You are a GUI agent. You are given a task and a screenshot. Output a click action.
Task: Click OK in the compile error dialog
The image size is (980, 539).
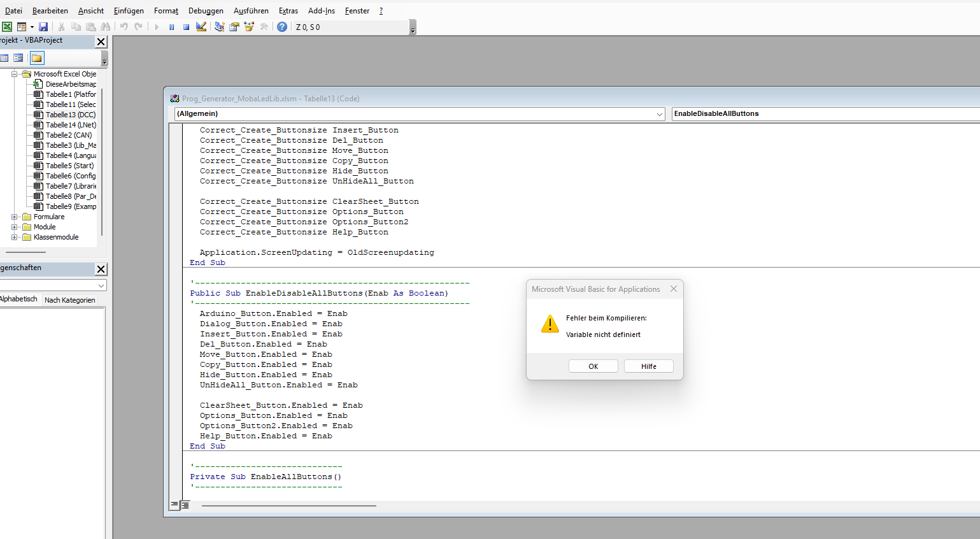(593, 366)
